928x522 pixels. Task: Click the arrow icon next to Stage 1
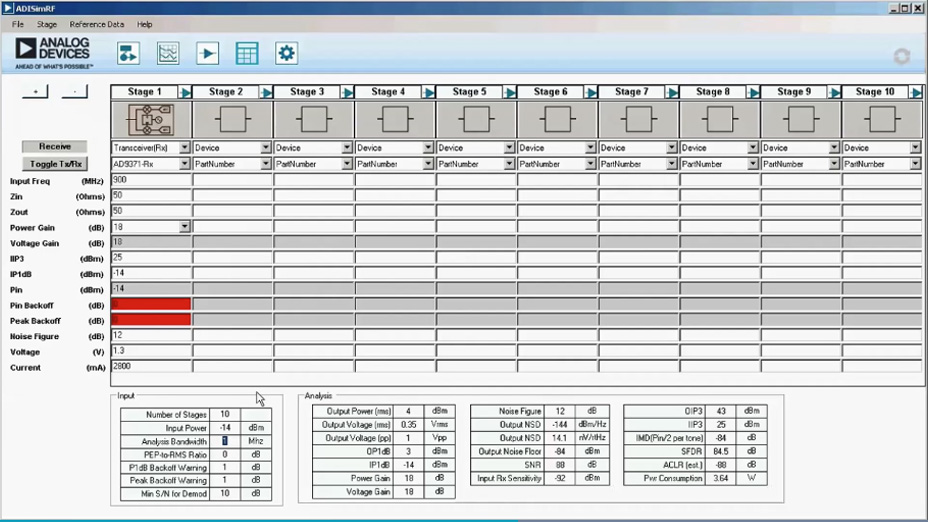coord(184,92)
